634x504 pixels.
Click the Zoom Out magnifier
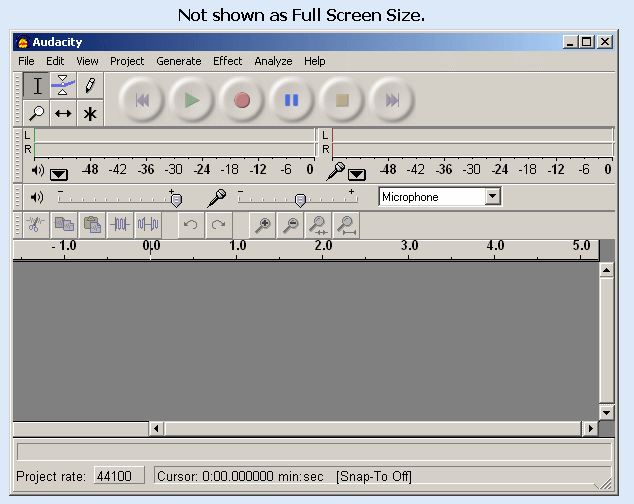[x=291, y=224]
